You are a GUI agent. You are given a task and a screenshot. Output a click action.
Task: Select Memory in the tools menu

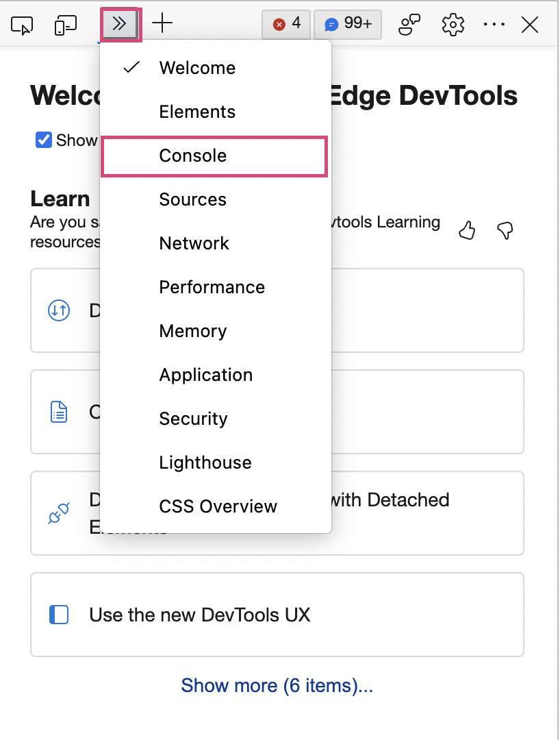point(216,332)
